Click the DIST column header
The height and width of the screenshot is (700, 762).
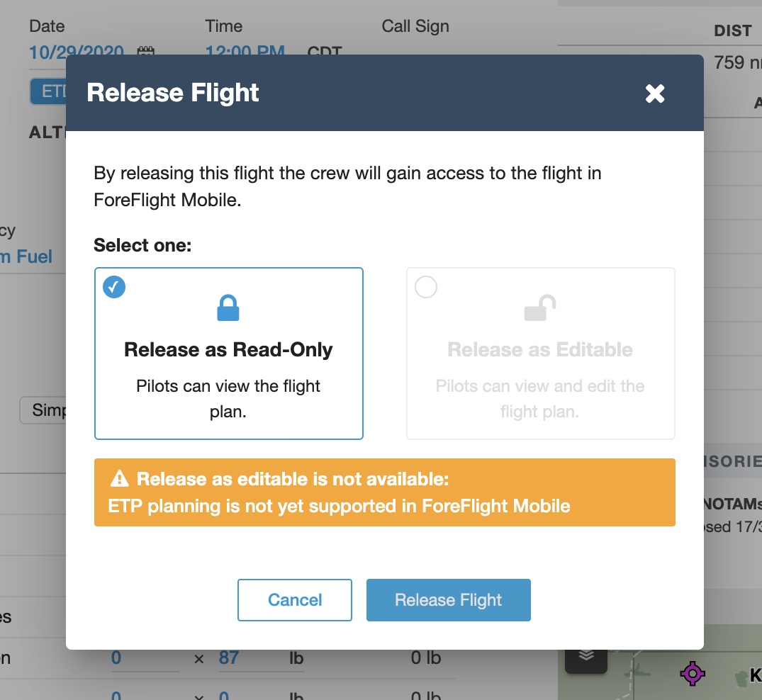pyautogui.click(x=732, y=30)
